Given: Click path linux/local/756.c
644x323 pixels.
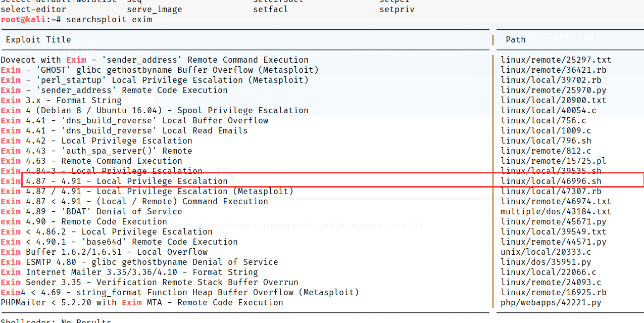Looking at the screenshot, I should 543,120.
